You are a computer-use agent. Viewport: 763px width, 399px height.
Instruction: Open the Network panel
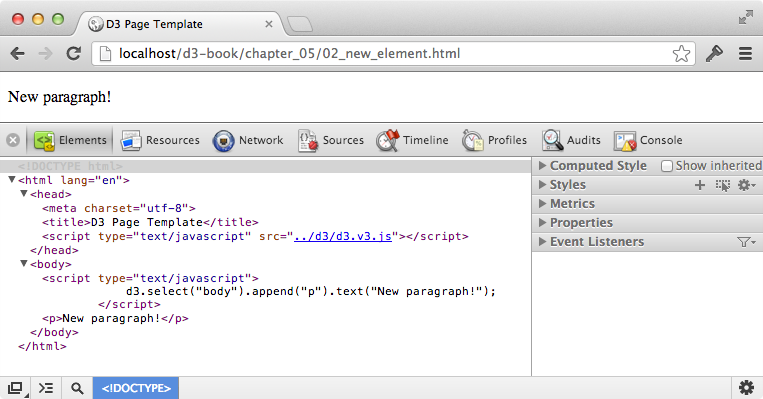pyautogui.click(x=248, y=140)
